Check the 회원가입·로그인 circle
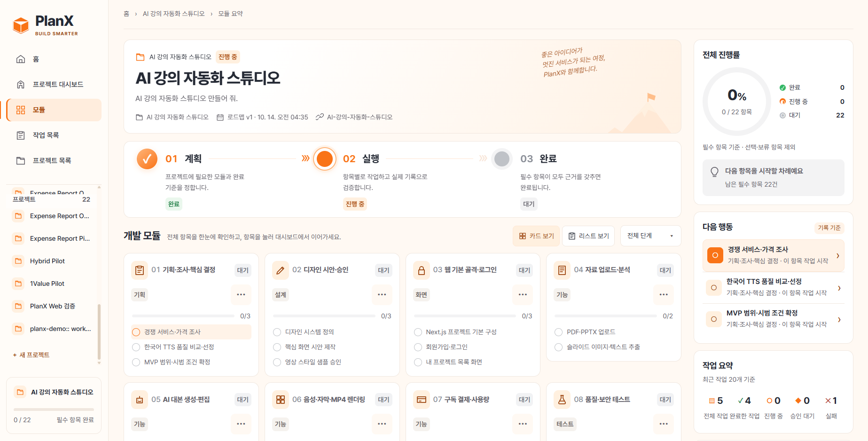Screen dimensions: 868x441 point(418,347)
